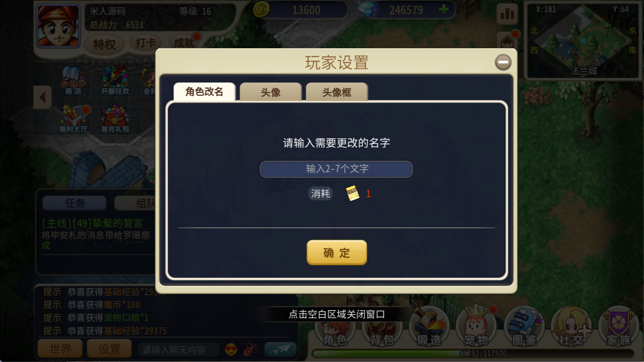Select the 角色改名 tab

pyautogui.click(x=204, y=92)
